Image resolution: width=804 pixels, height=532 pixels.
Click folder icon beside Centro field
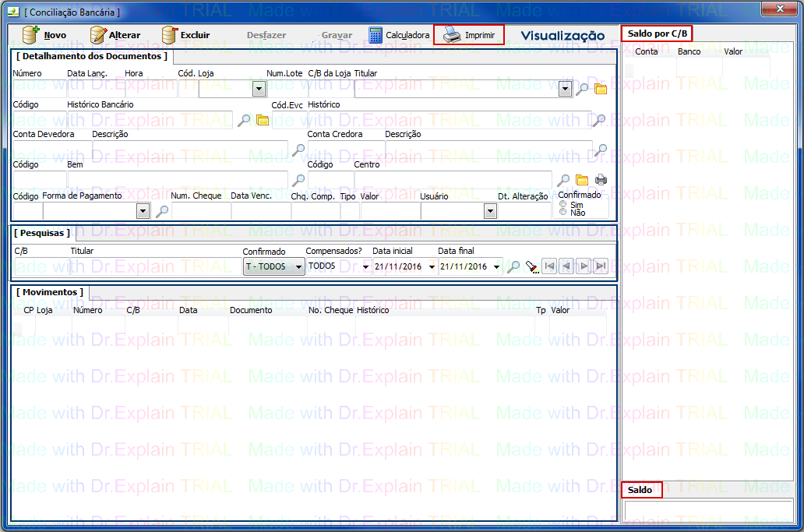pos(581,180)
